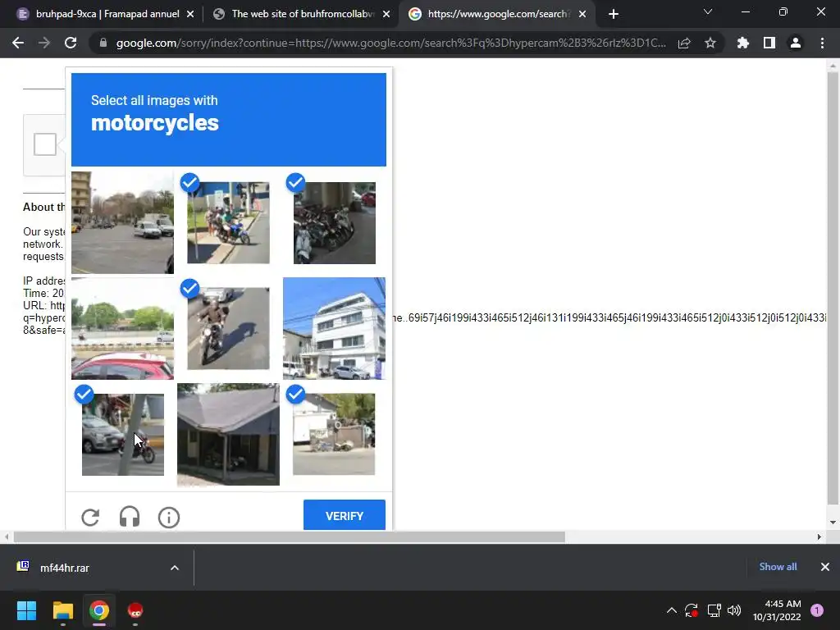Open the Windows Start menu
This screenshot has width=840, height=630.
click(26, 610)
